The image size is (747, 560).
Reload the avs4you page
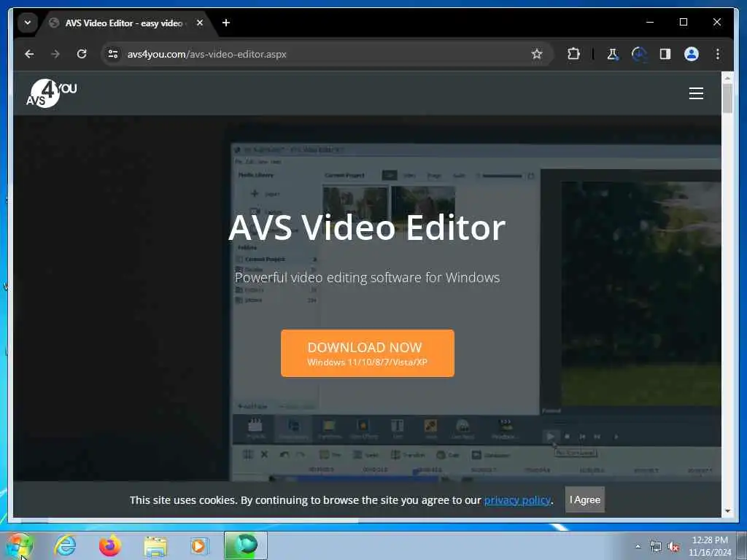(82, 54)
